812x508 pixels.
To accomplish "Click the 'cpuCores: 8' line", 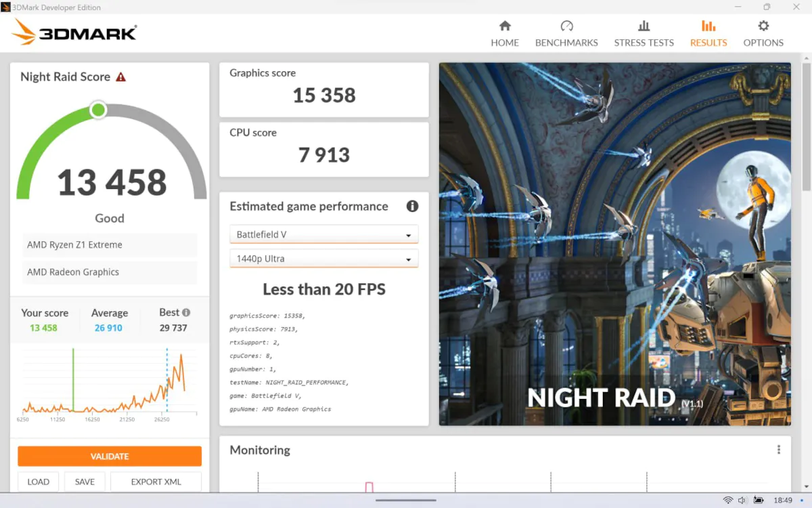I will [251, 356].
